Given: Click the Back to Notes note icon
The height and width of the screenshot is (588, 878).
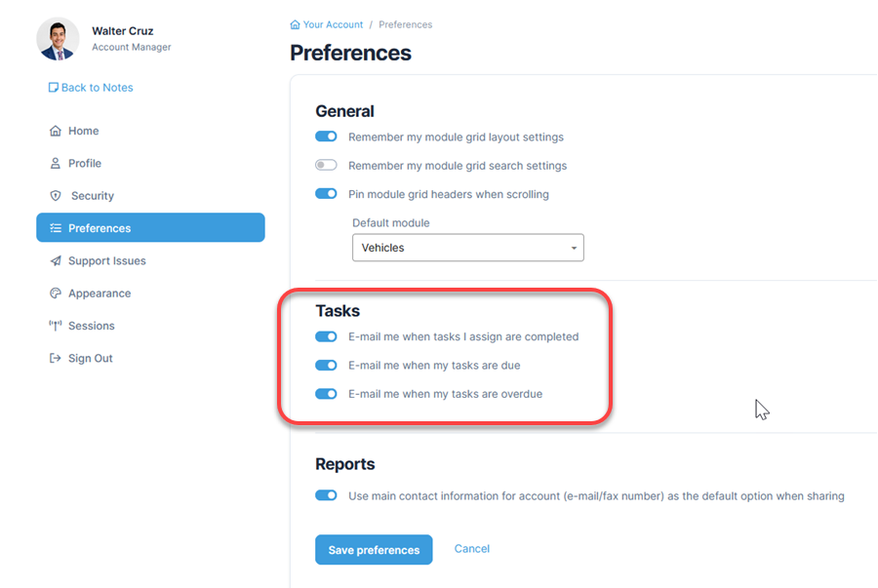Looking at the screenshot, I should coord(54,88).
